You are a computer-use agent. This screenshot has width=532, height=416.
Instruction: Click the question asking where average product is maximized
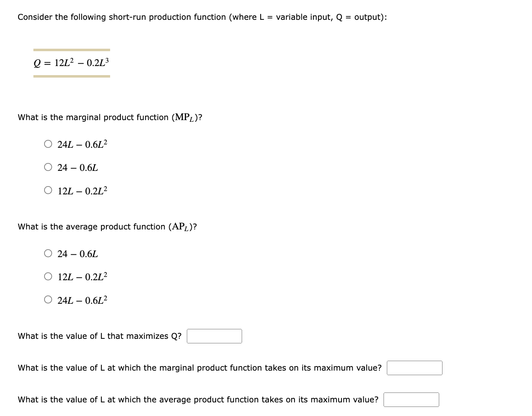(x=197, y=399)
